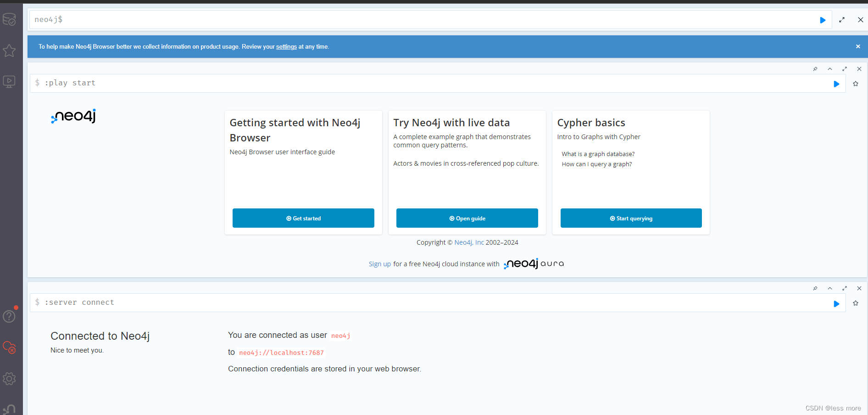Screen dimensions: 868x415
Task: Click the Get started button
Action: [303, 218]
